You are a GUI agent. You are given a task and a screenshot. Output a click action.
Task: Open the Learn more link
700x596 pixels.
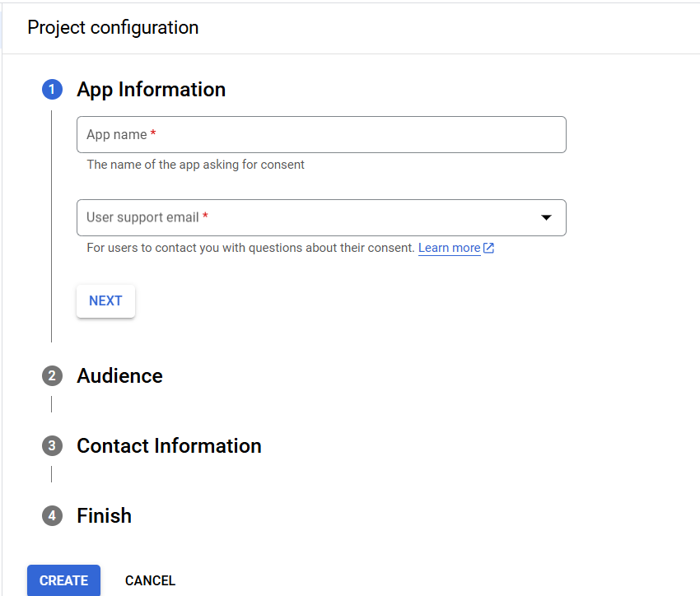click(449, 248)
